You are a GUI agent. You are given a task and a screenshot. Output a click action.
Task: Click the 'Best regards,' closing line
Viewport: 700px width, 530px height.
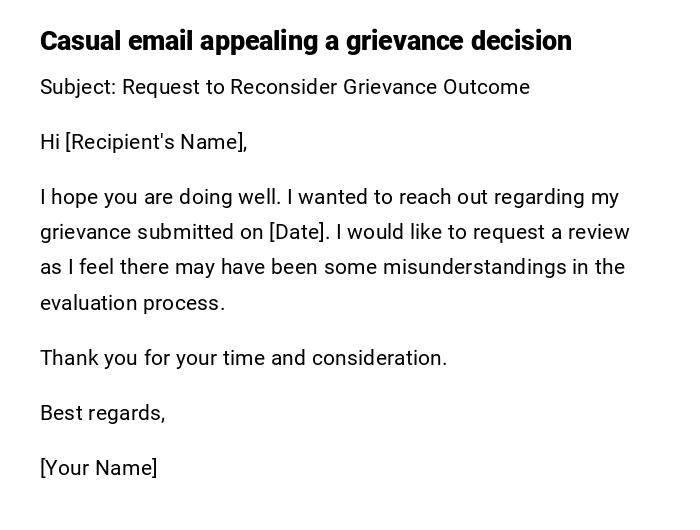point(102,413)
